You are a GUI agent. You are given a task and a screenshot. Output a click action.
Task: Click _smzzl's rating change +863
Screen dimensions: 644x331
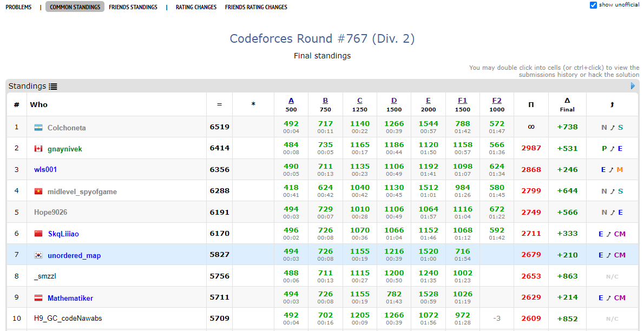tap(567, 276)
